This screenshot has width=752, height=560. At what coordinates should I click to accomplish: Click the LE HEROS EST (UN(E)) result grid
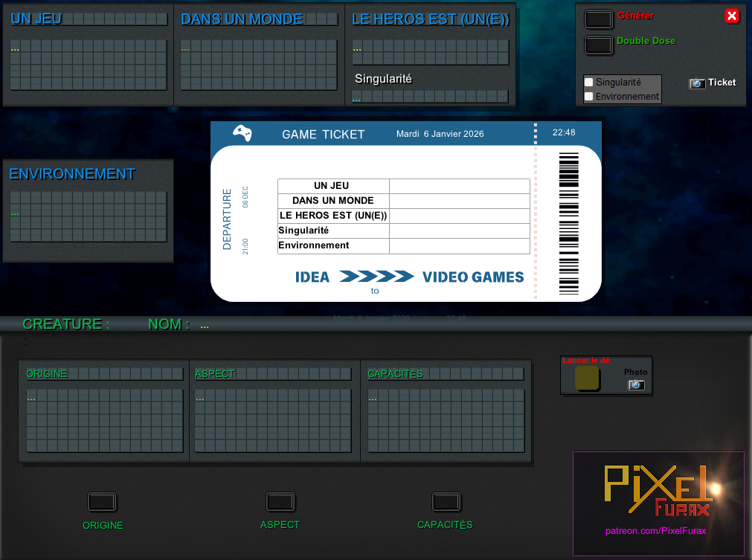coord(431,52)
